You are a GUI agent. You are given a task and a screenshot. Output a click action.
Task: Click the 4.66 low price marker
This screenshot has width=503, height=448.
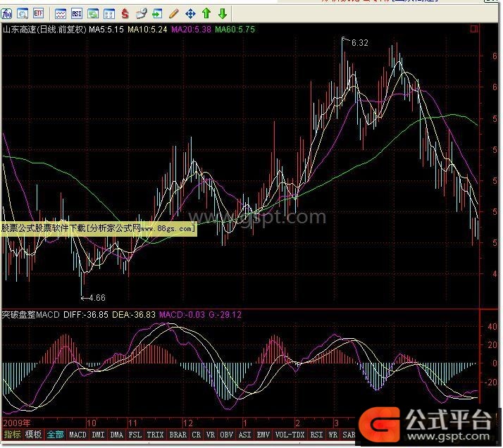coord(97,298)
